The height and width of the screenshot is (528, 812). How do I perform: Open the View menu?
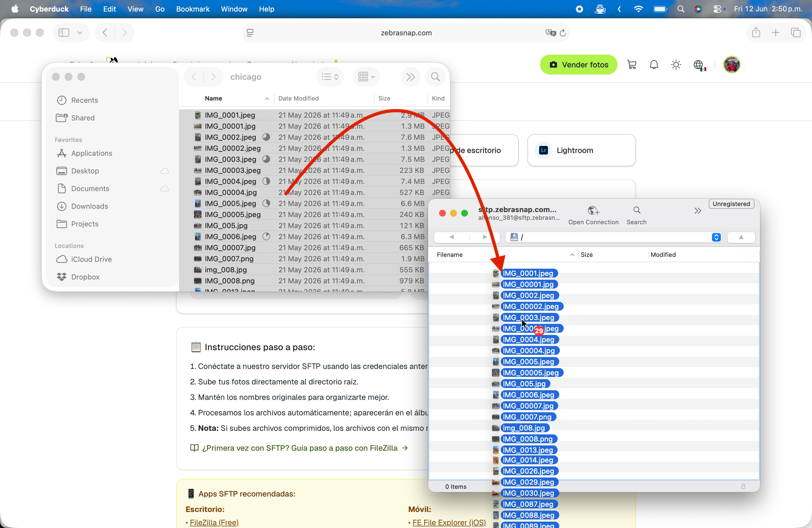135,9
